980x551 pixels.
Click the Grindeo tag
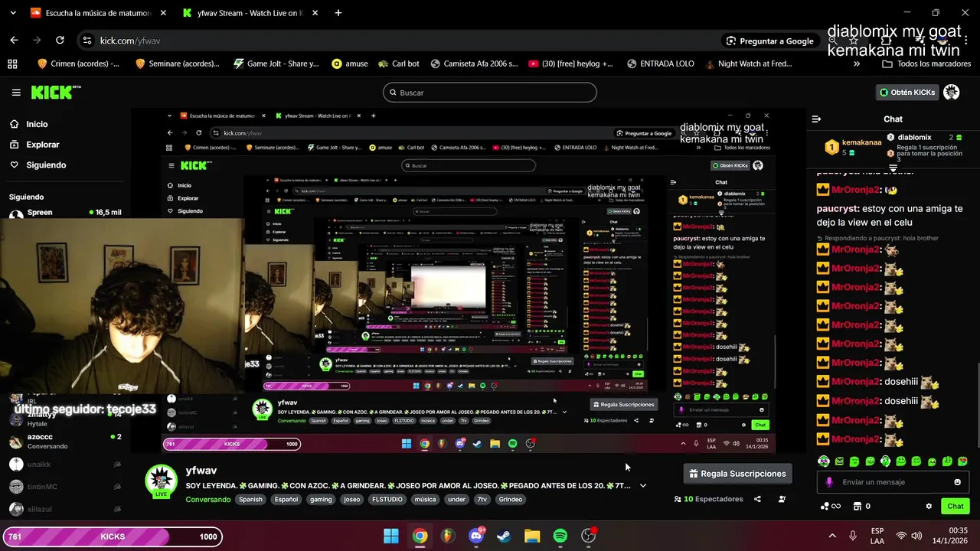click(510, 500)
